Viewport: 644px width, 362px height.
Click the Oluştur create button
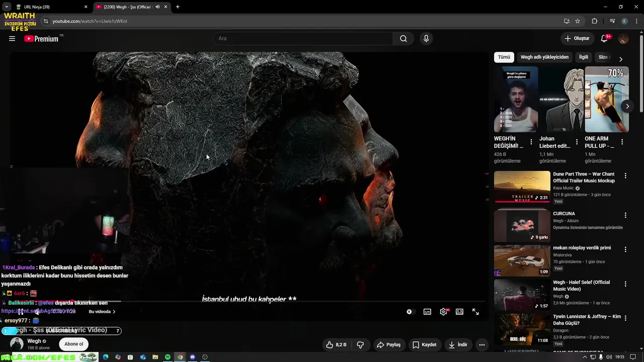[x=577, y=39]
